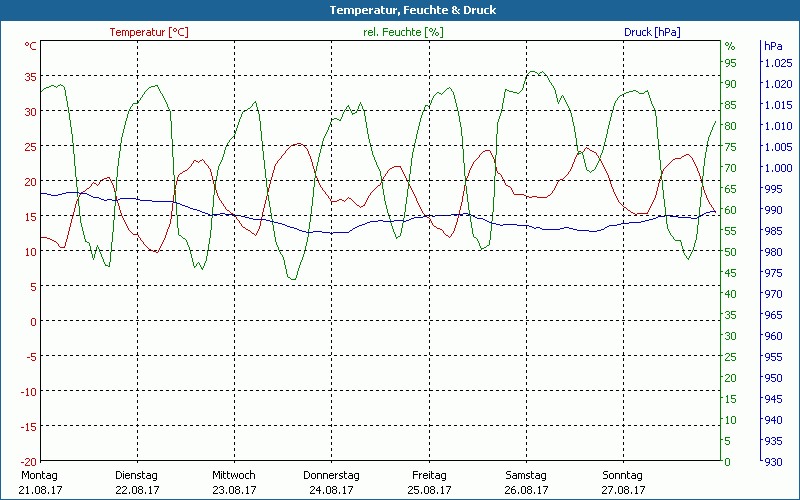
Task: Click the date "26.08.17"
Action: click(x=526, y=490)
